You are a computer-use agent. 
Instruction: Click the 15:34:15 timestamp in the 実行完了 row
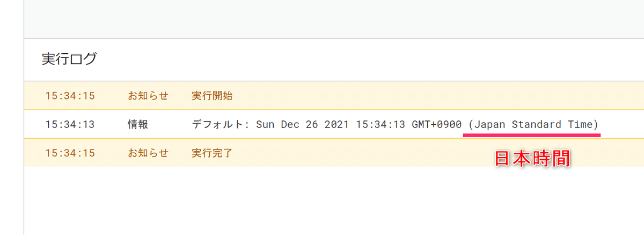(x=70, y=153)
